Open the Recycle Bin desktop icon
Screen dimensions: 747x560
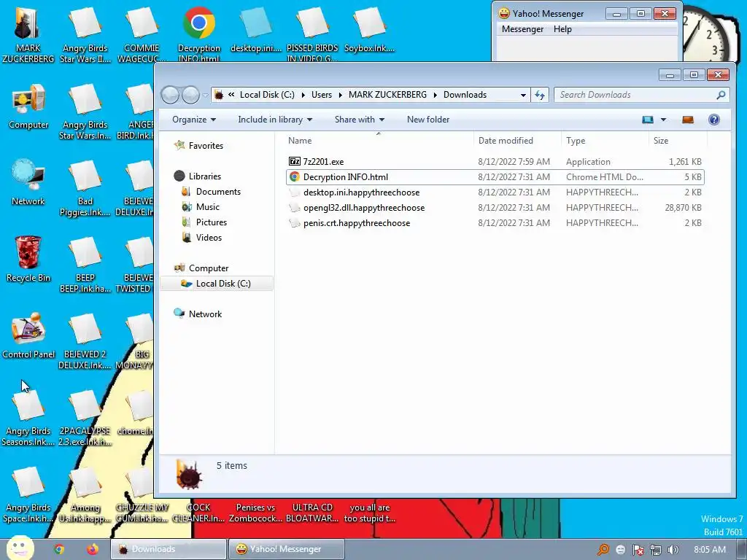click(28, 259)
